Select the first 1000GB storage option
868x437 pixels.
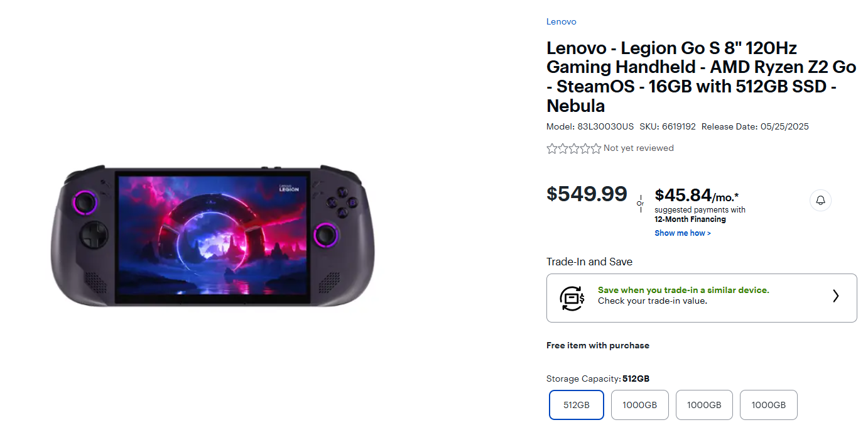coord(640,405)
